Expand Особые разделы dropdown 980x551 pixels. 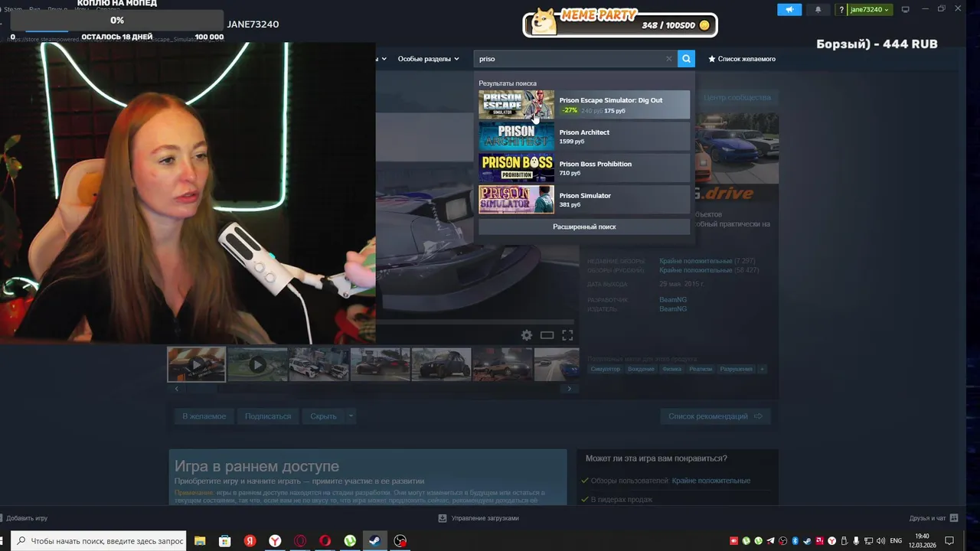[428, 59]
